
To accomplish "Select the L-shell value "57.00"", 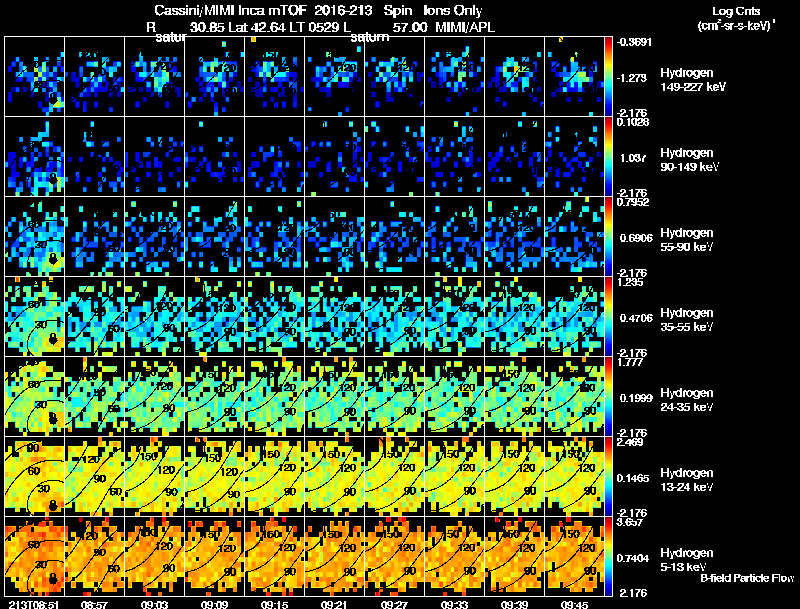I will click(410, 27).
